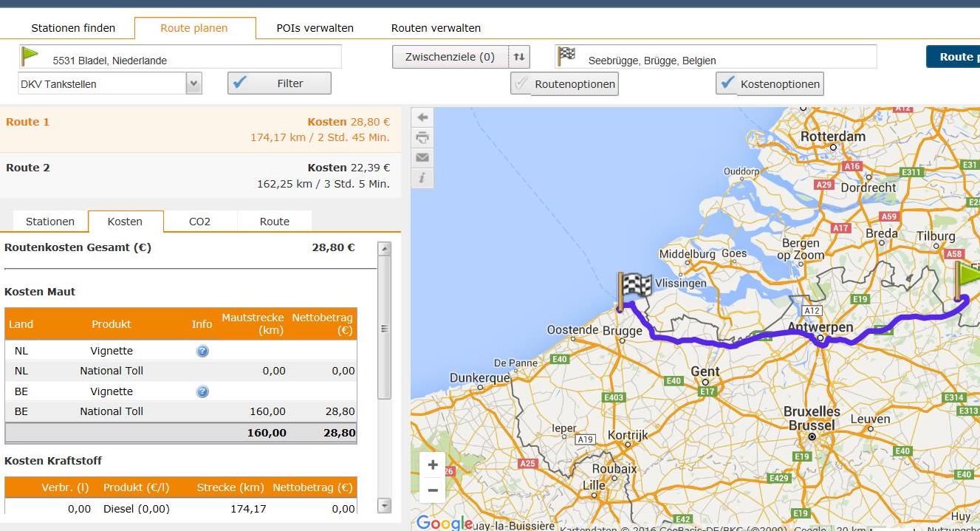Swap start and destination arrows icon

pos(519,57)
